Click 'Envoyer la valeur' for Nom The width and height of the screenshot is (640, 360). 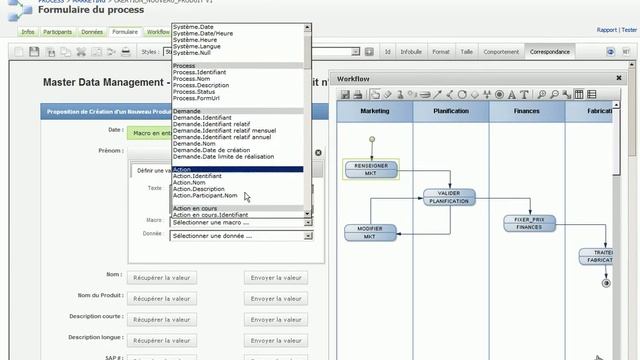tap(276, 278)
